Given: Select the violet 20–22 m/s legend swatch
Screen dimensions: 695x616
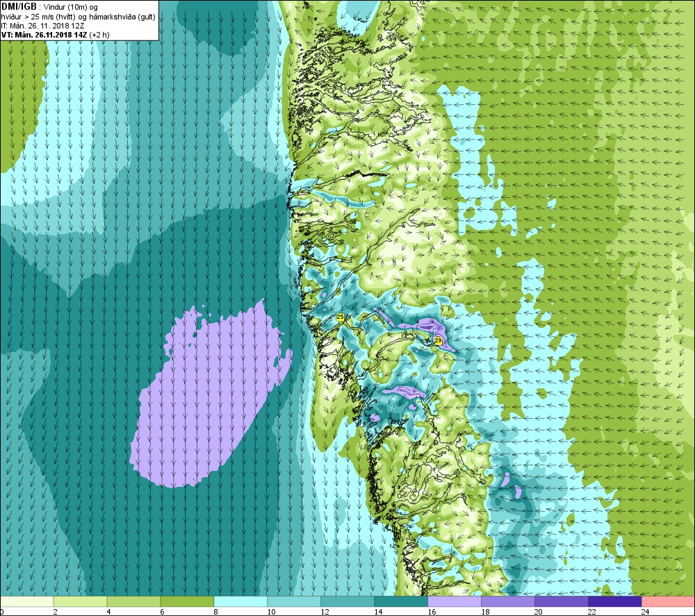Looking at the screenshot, I should (x=561, y=601).
